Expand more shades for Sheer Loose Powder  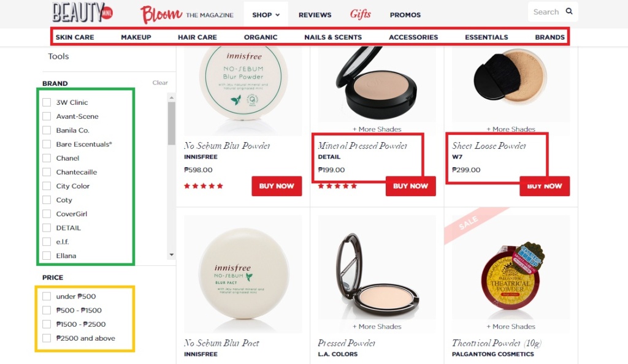coord(511,129)
